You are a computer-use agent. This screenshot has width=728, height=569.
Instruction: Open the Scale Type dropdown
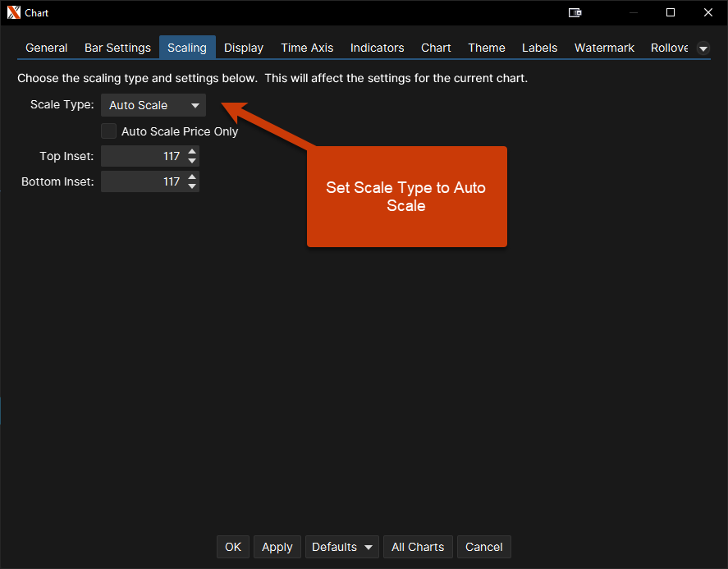pyautogui.click(x=153, y=105)
